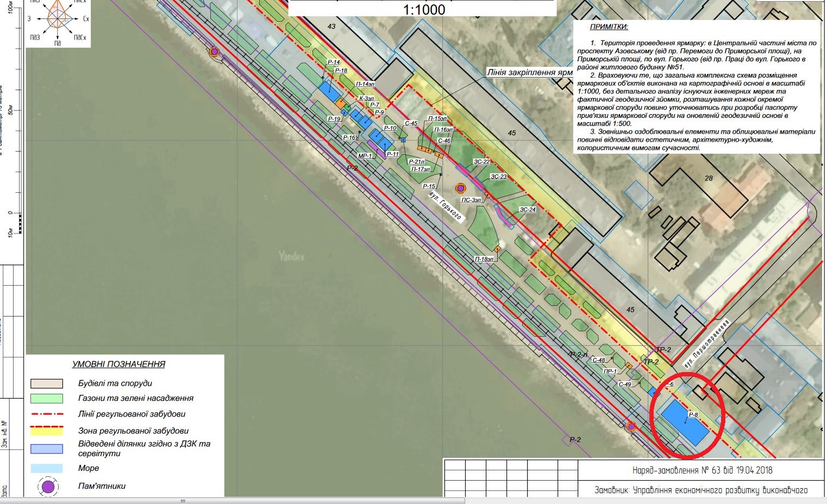Screen dimensions: 827x504
Task: Click the red dash-dot line legend sample
Action: tap(47, 414)
